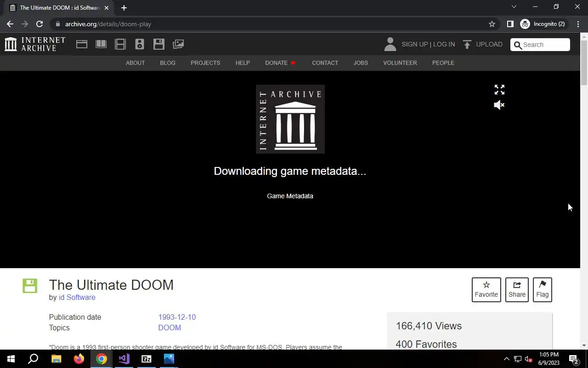Open the DONATE menu item
Viewport: 588px width, 368px height.
click(x=280, y=63)
